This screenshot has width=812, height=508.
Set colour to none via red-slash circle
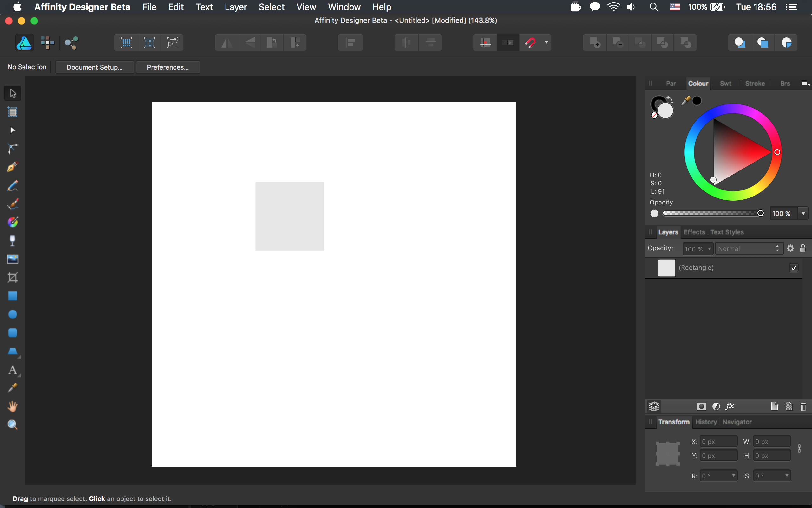coord(654,116)
